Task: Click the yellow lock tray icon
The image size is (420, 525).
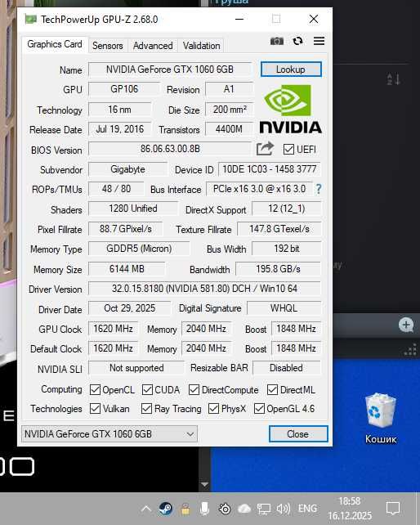Action: pos(185,509)
